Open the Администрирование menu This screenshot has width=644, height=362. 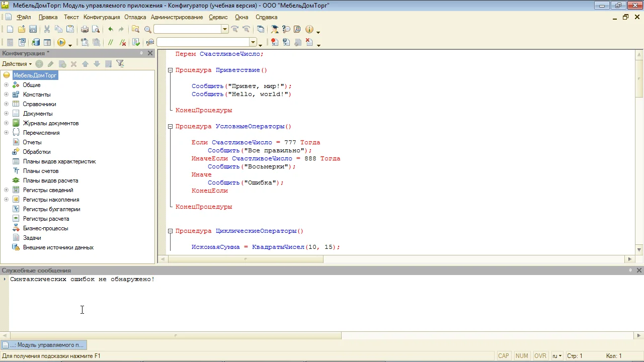(177, 17)
